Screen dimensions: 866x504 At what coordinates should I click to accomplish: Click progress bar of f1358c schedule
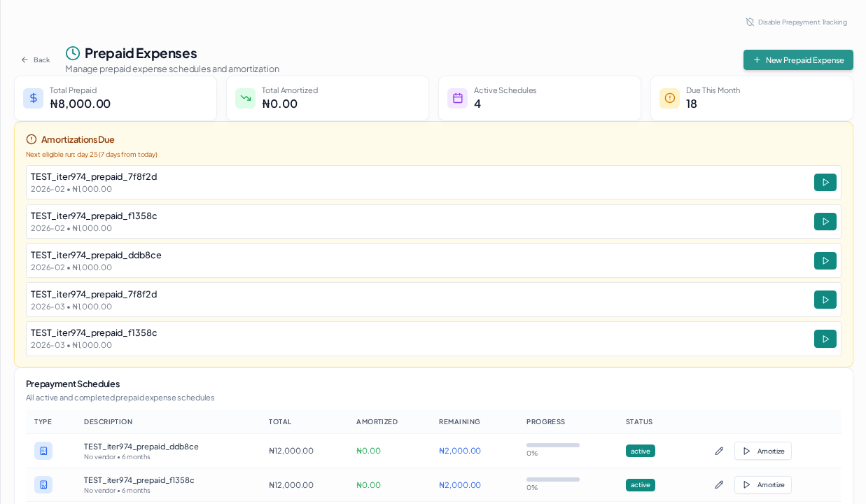[x=553, y=479]
